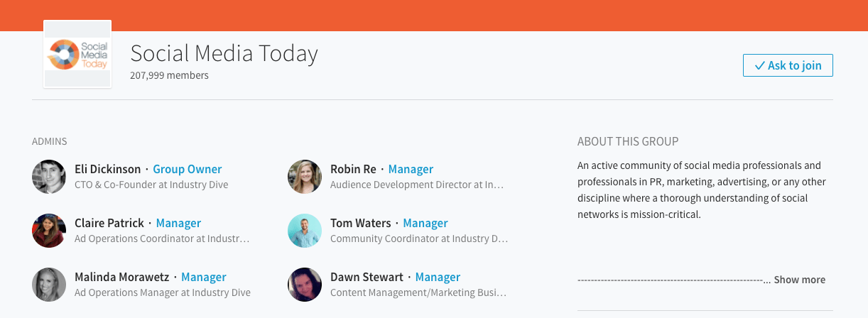Open Claire Patrick's profile photo

(49, 231)
